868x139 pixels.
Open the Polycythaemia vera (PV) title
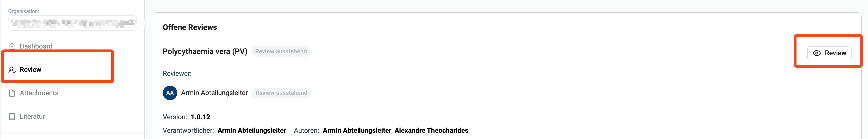(x=205, y=51)
